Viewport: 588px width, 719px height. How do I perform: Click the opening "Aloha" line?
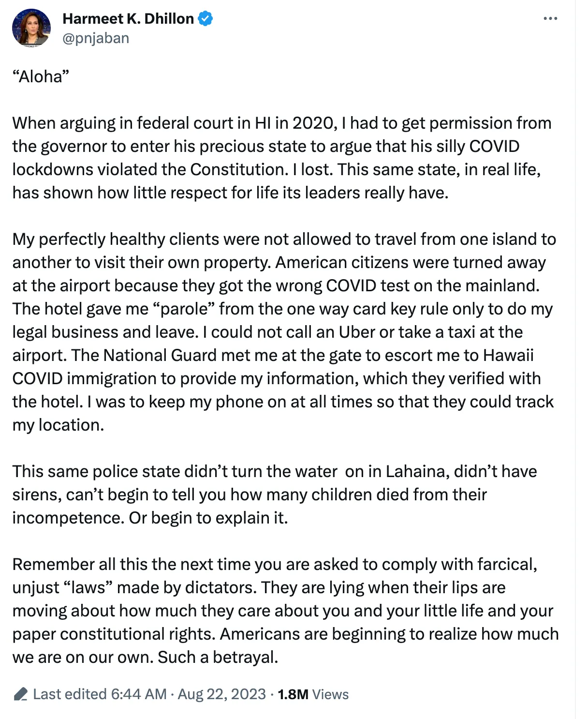[x=41, y=76]
